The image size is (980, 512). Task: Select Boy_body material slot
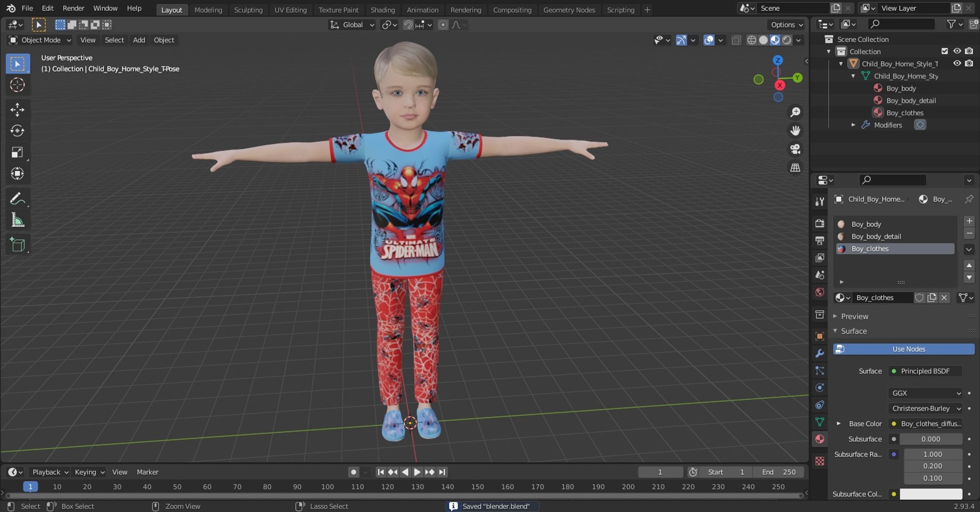coord(895,224)
